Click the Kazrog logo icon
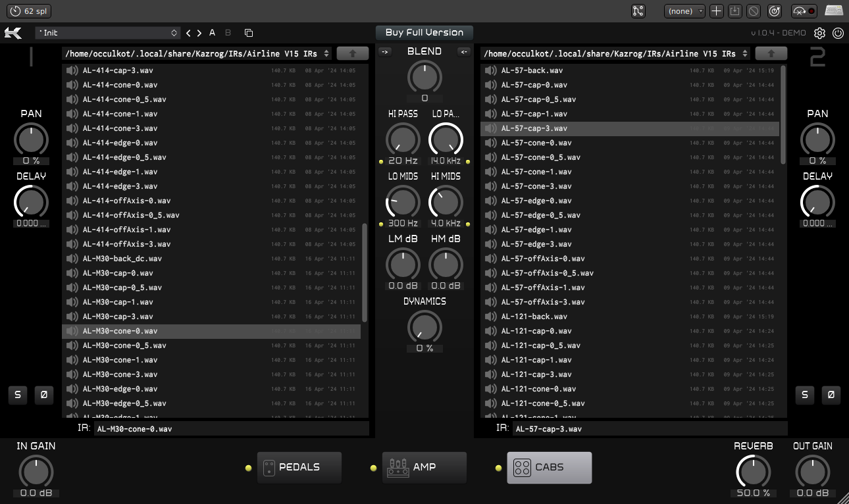 13,33
